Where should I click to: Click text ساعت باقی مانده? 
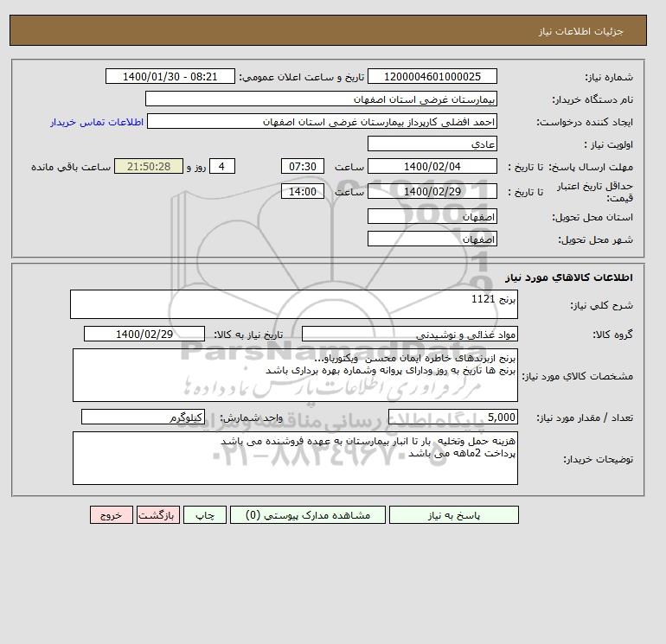[x=71, y=167]
